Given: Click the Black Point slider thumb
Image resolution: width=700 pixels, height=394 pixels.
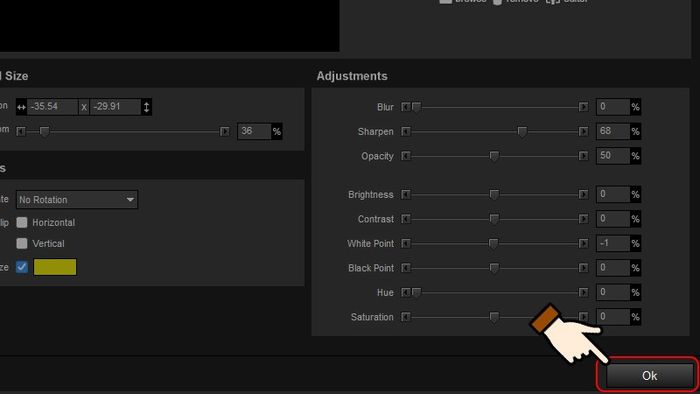Looking at the screenshot, I should click(x=494, y=269).
